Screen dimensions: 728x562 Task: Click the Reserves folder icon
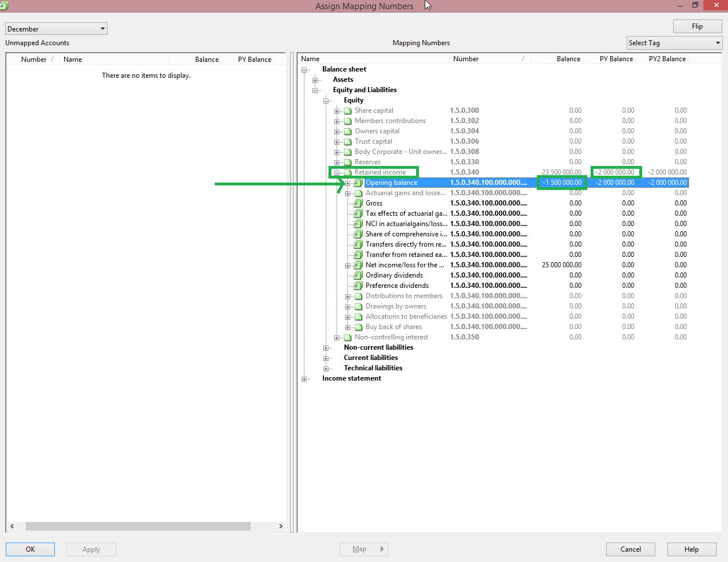(347, 162)
